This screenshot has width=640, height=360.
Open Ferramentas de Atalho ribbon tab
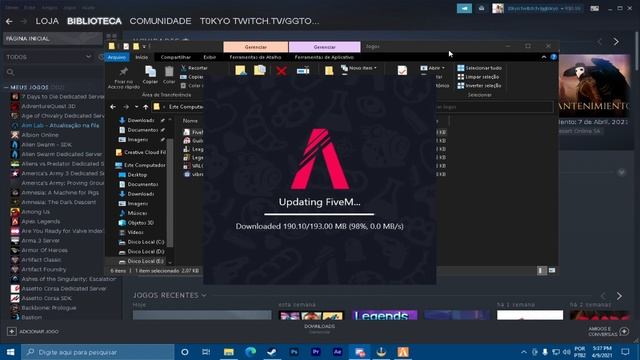click(255, 57)
